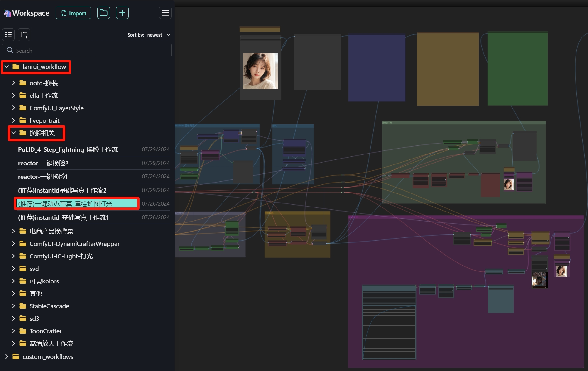Screen dimensions: 588x371
Task: Click the blue node on the canvas
Action: click(x=377, y=68)
